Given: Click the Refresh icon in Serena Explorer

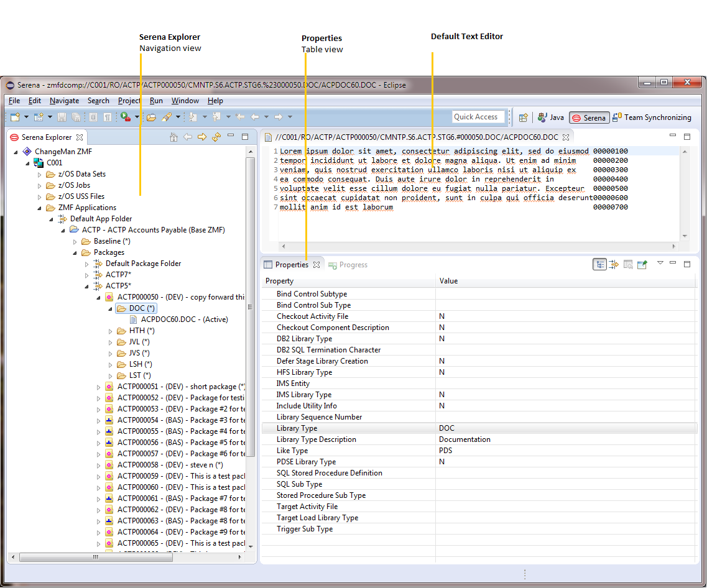Looking at the screenshot, I should [x=216, y=137].
